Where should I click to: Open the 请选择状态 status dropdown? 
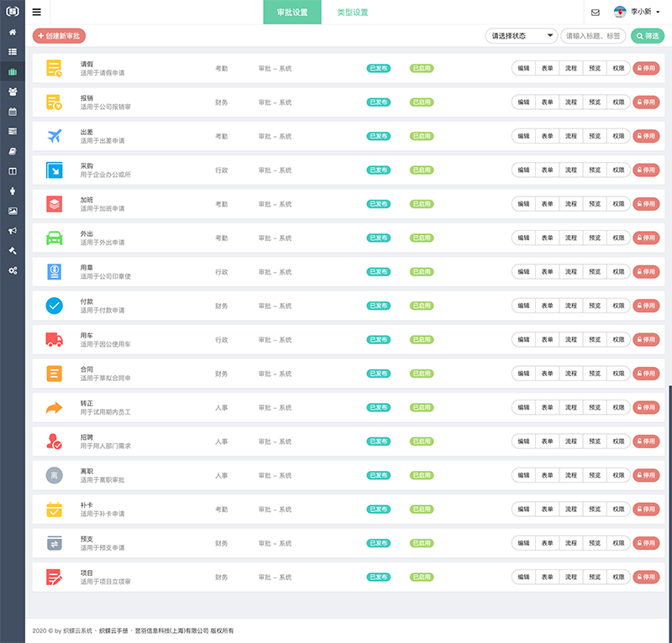521,36
